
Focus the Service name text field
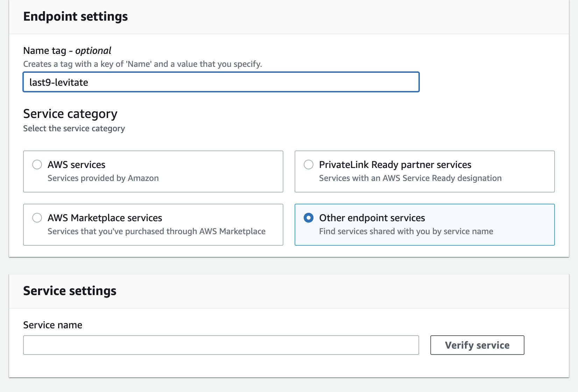[x=221, y=345]
